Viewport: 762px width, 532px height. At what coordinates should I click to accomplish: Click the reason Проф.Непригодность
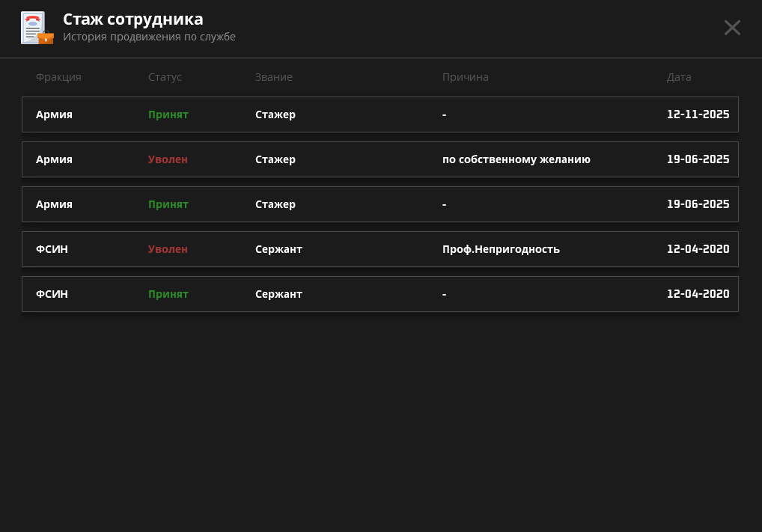pyautogui.click(x=501, y=249)
